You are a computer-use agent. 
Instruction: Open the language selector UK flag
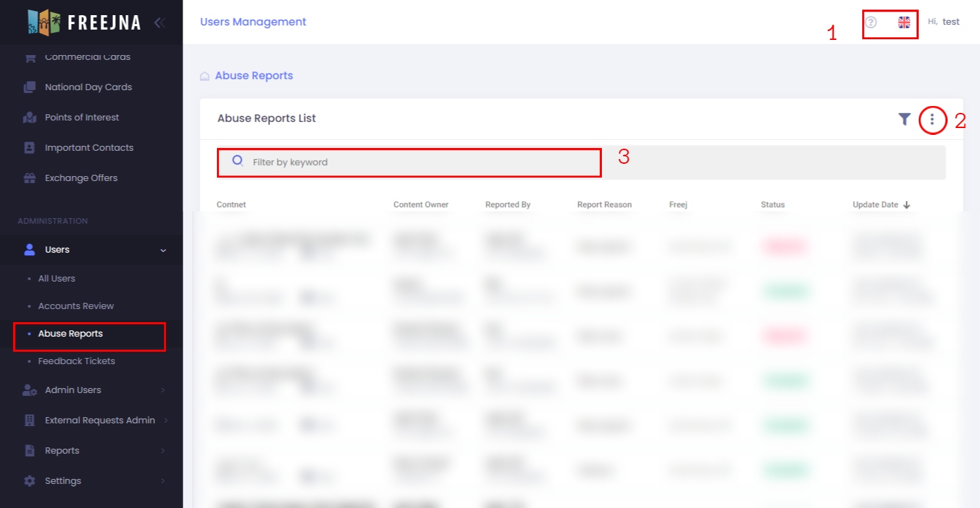[x=904, y=22]
